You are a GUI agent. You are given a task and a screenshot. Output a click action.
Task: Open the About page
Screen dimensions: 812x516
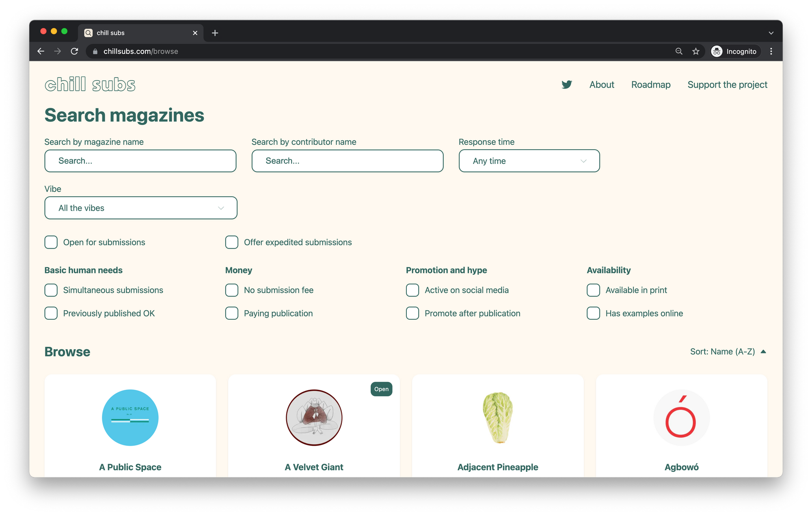click(x=602, y=84)
